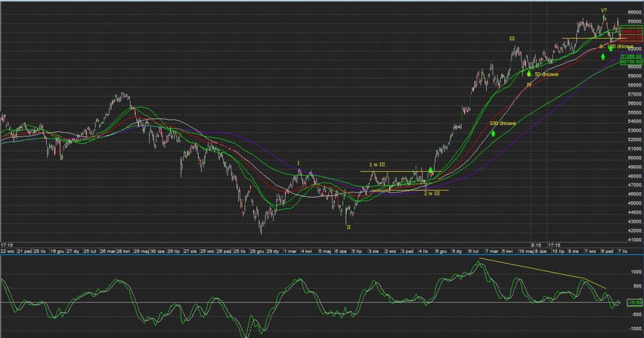Click the '22 wrz' date on time axis
Image resolution: width=644 pixels, height=338 pixels.
pyautogui.click(x=8, y=251)
